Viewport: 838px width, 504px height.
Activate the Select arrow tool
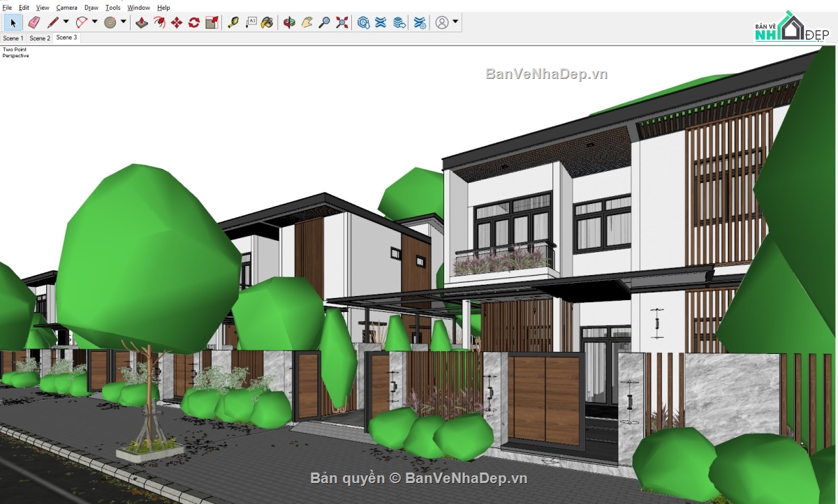tap(13, 22)
